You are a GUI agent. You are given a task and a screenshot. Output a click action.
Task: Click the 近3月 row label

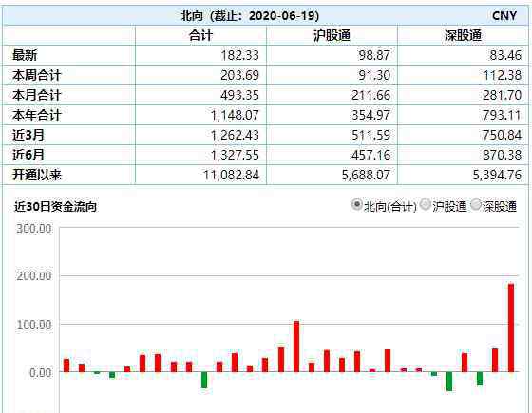tap(28, 135)
